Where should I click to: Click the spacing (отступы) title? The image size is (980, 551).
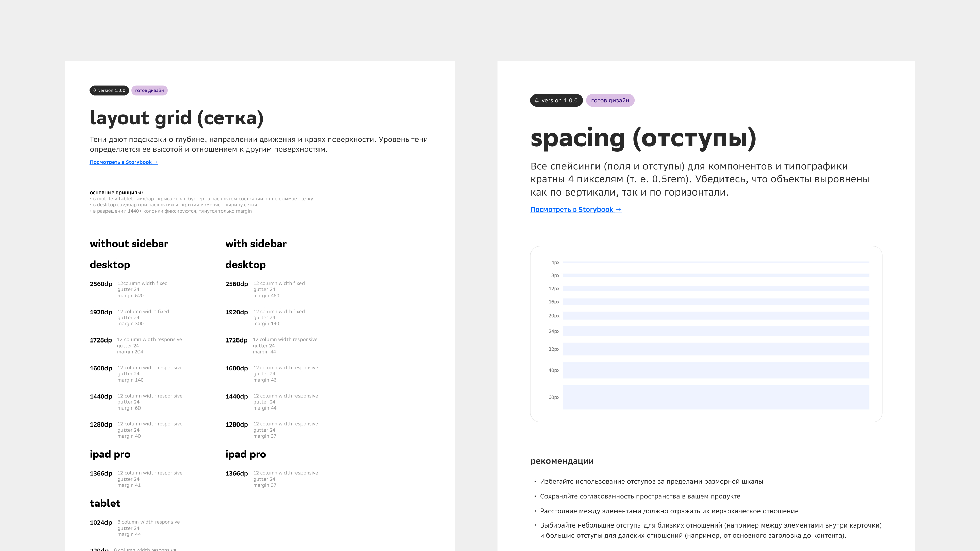tap(643, 138)
